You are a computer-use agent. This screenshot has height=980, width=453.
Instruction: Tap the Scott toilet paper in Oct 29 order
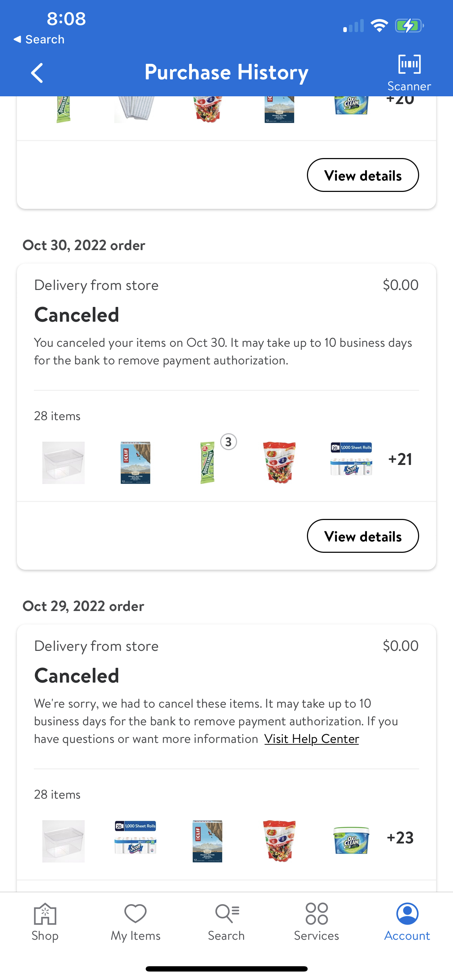tap(135, 838)
